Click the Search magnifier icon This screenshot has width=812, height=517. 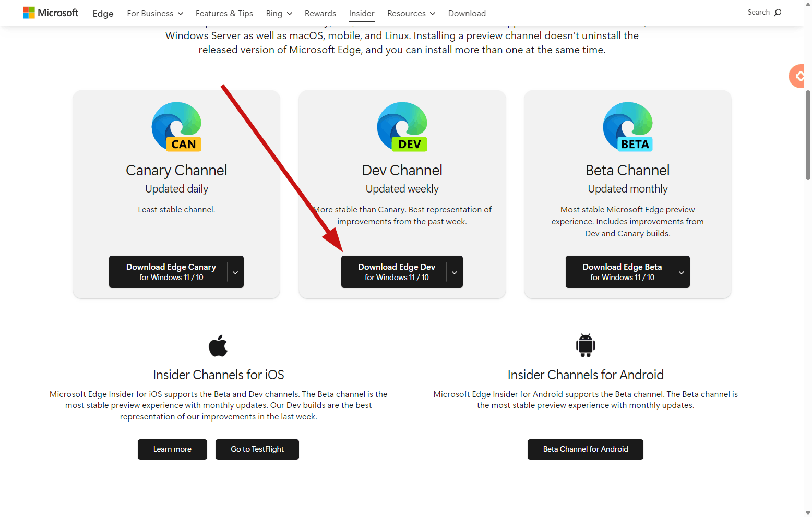[778, 12]
